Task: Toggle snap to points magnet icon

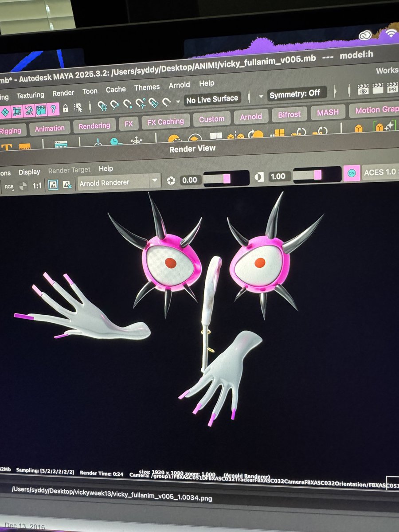Action: coord(128,104)
